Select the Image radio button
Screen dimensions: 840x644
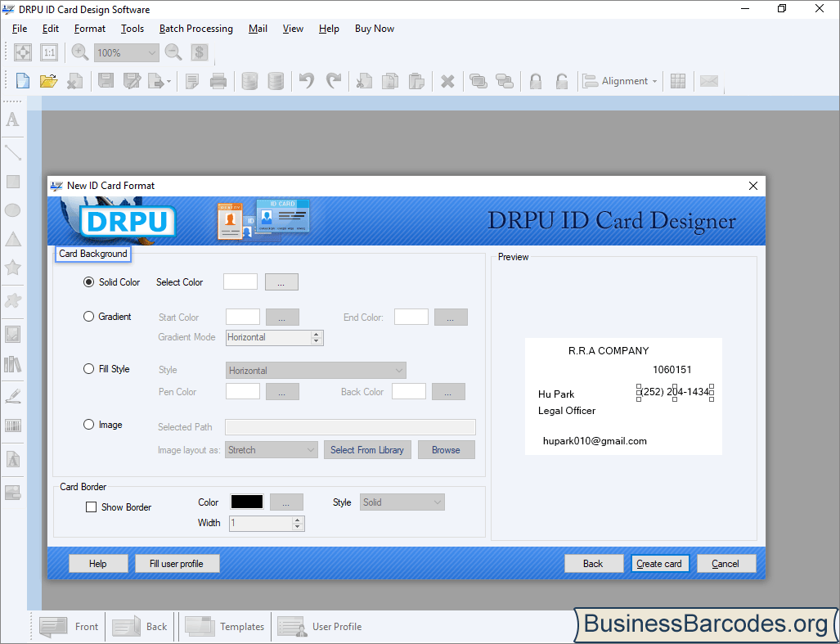88,425
